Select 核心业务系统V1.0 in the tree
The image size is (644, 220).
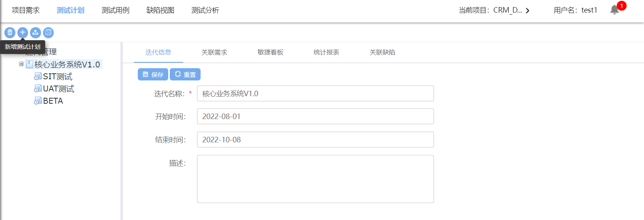(x=67, y=64)
